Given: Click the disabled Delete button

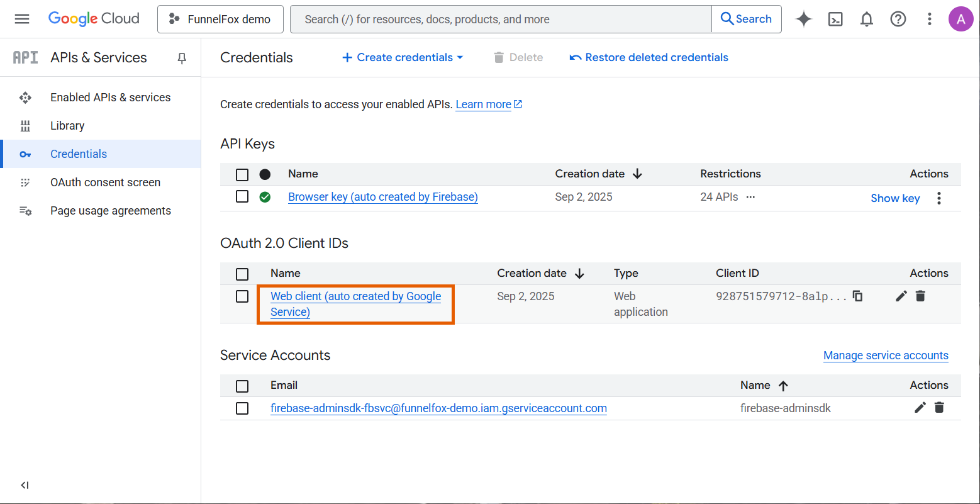Looking at the screenshot, I should pyautogui.click(x=518, y=57).
